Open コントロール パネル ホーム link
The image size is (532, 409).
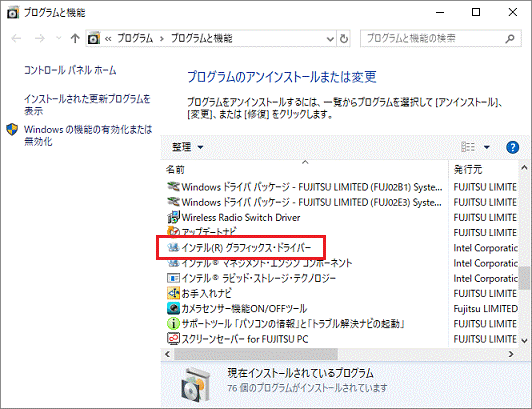point(70,70)
